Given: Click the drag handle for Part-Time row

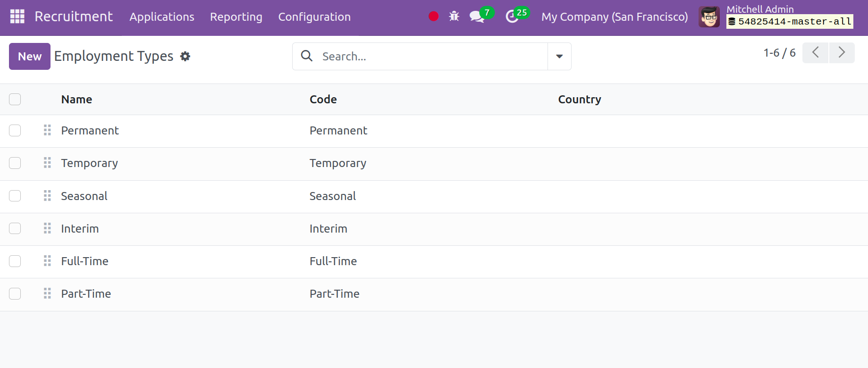Looking at the screenshot, I should pyautogui.click(x=47, y=293).
